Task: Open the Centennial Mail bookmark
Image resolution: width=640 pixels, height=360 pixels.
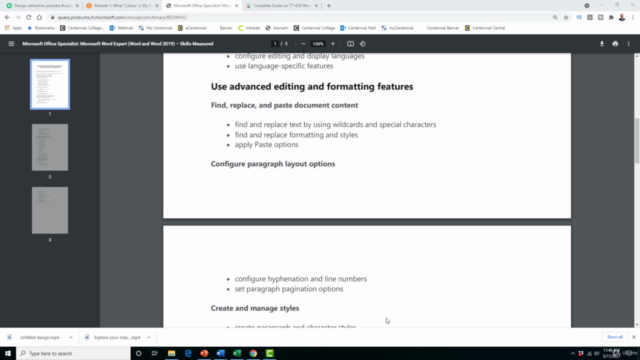Action: pos(358,28)
